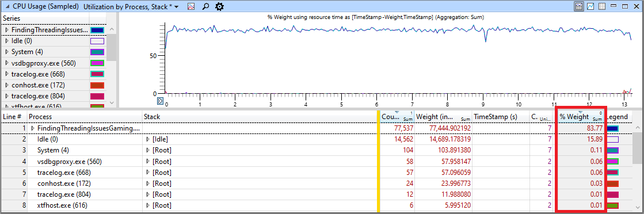
Task: Click conhost.exe (172) swatch in Series list
Action: (97, 86)
